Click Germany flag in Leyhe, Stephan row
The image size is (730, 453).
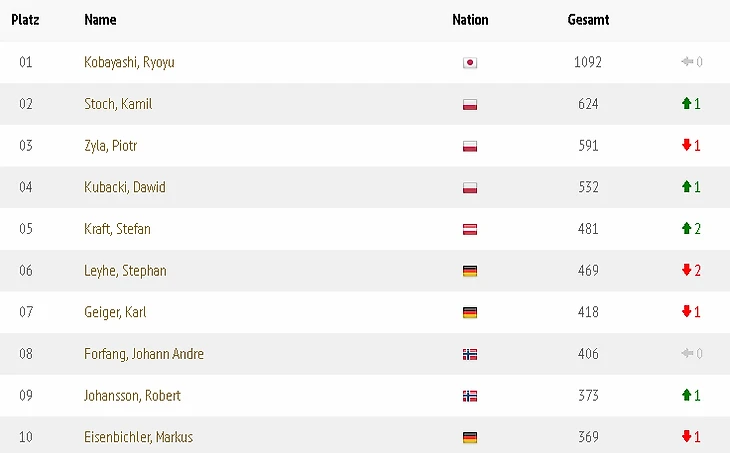[x=470, y=271]
